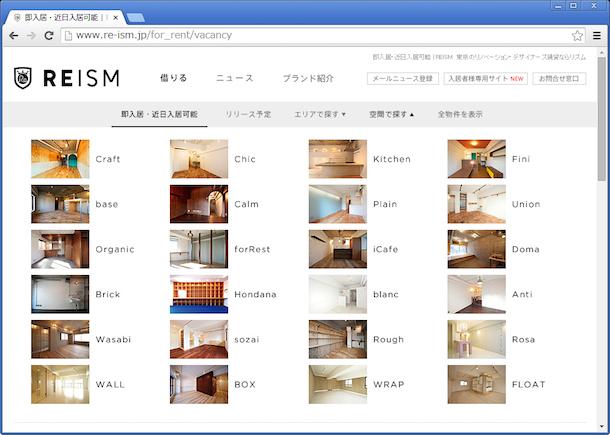Click the REISM shield logo
Screen dimensions: 610x435
pos(23,78)
